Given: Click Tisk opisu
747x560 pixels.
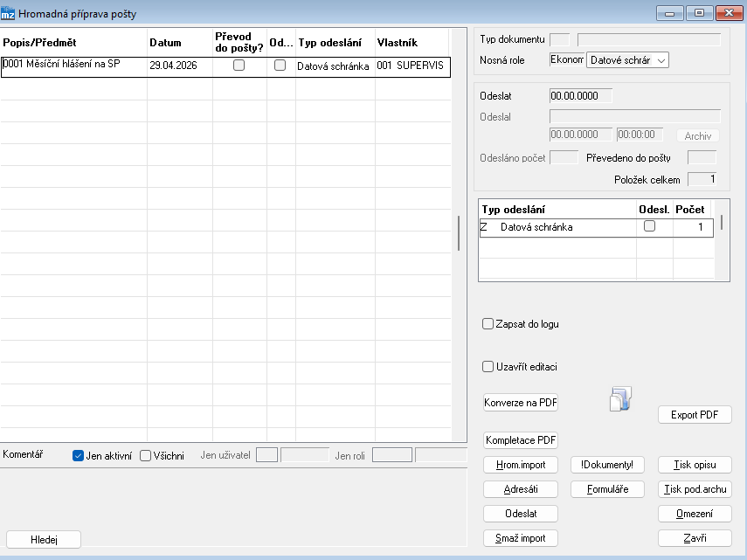Looking at the screenshot, I should 695,465.
